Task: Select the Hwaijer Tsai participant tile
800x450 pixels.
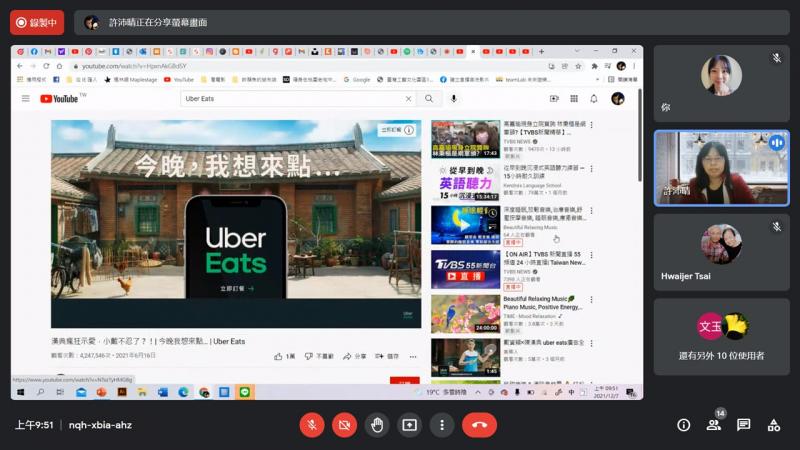Action: point(721,252)
